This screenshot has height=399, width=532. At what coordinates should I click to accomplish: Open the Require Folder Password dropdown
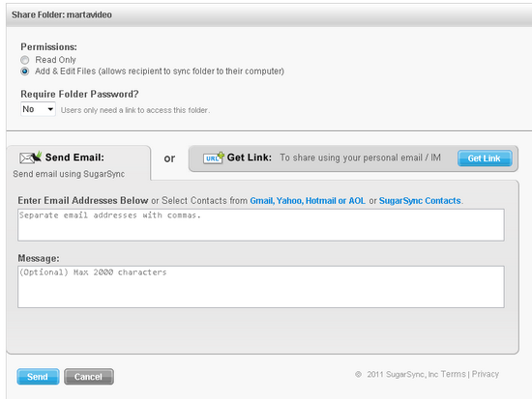pos(38,109)
